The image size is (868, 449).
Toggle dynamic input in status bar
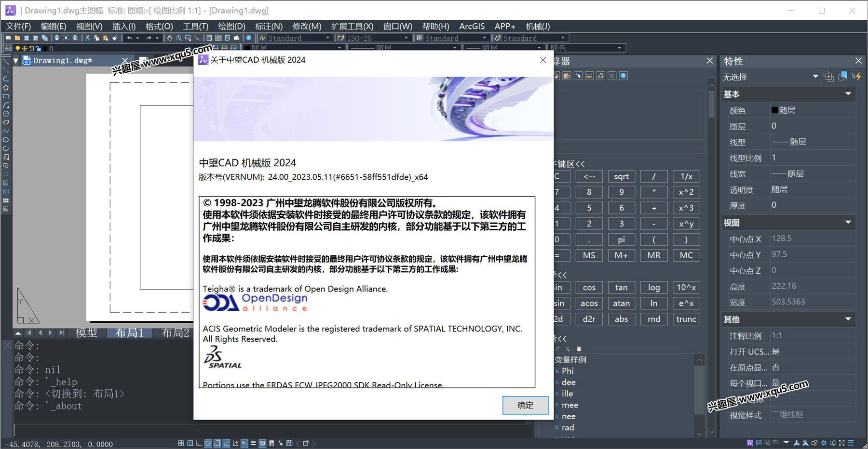point(244,443)
